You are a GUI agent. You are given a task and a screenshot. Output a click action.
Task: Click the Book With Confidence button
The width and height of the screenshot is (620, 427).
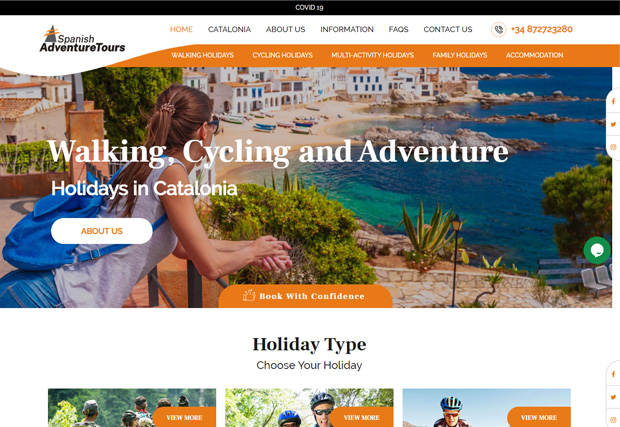305,296
